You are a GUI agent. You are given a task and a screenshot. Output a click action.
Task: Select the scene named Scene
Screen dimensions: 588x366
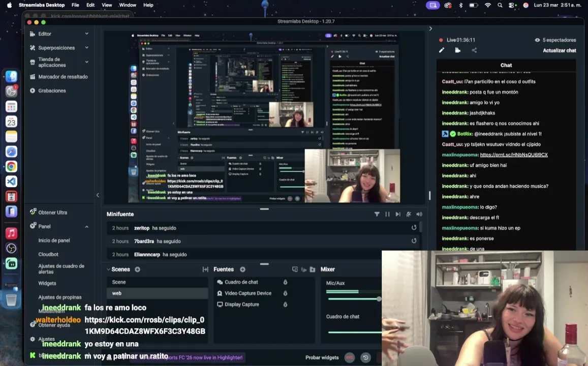(158, 282)
